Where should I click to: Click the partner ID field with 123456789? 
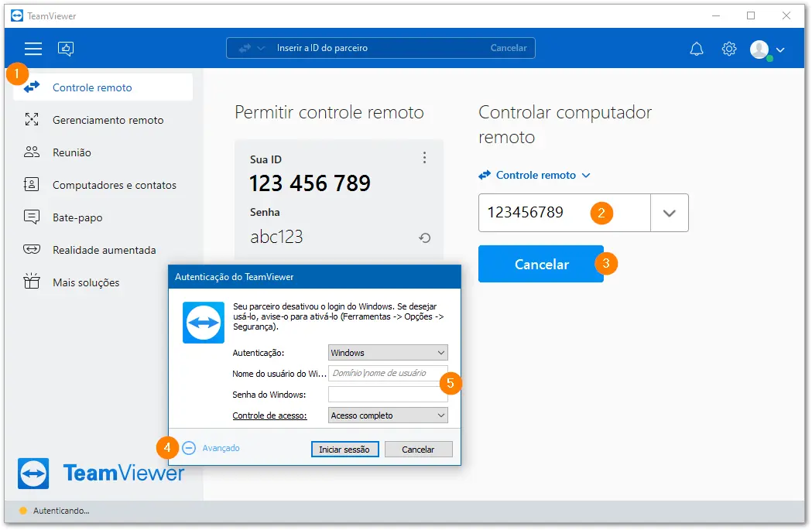564,213
